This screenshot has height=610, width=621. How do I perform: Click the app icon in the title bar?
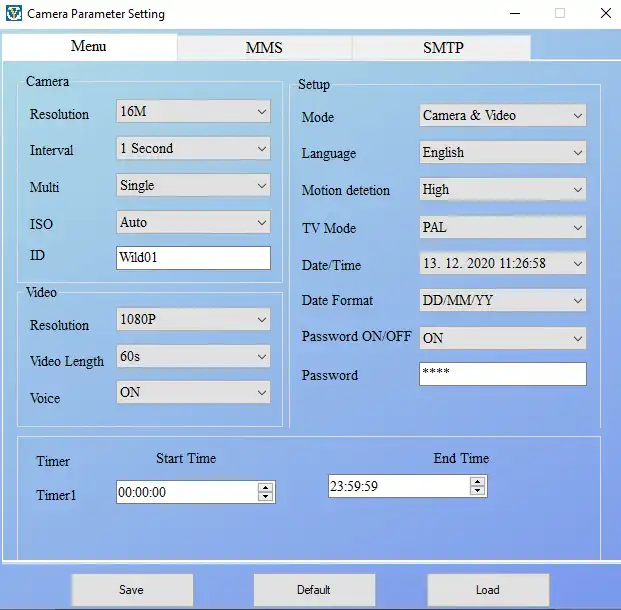[x=13, y=14]
